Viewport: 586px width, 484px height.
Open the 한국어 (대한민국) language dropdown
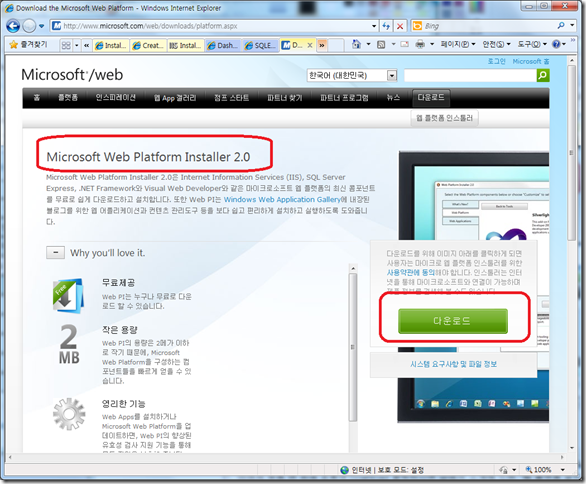tap(352, 75)
